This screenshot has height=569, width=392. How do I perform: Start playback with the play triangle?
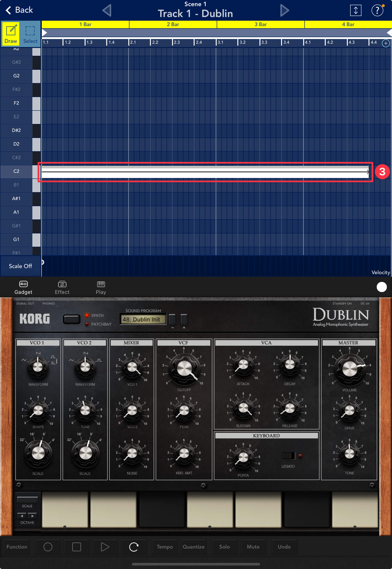105,547
